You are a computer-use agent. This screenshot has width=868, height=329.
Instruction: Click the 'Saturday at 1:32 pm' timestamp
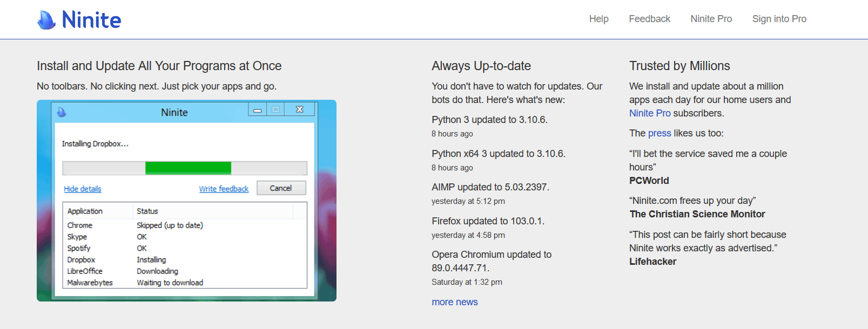[467, 282]
